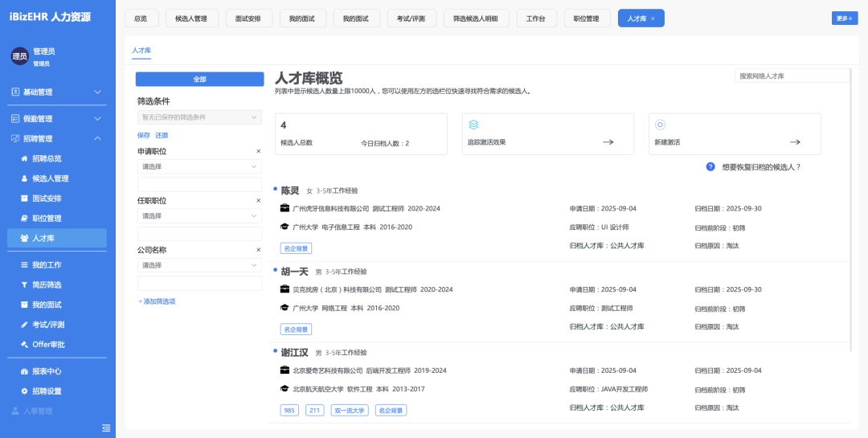
Task: Close the 人才库 tab
Action: (x=653, y=18)
